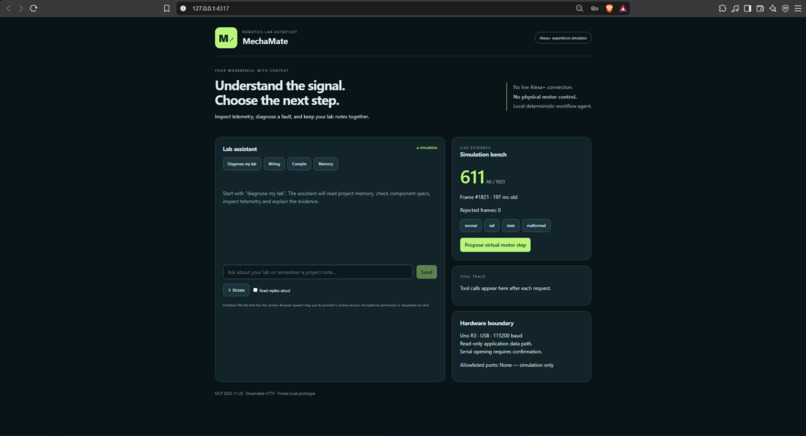Open the Brave Wallet icon
The width and height of the screenshot is (806, 436).
pyautogui.click(x=760, y=8)
